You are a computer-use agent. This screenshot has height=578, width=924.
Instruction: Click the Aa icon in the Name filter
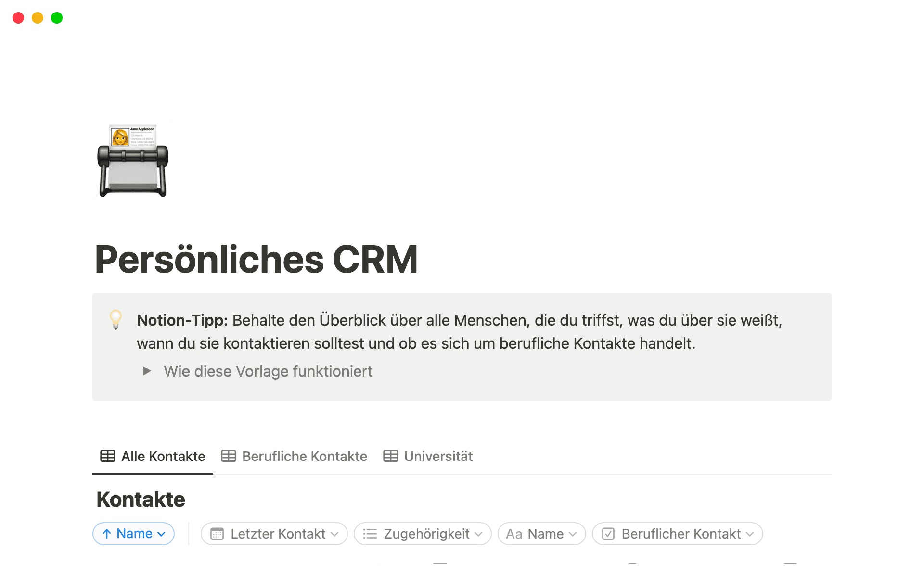pyautogui.click(x=514, y=534)
